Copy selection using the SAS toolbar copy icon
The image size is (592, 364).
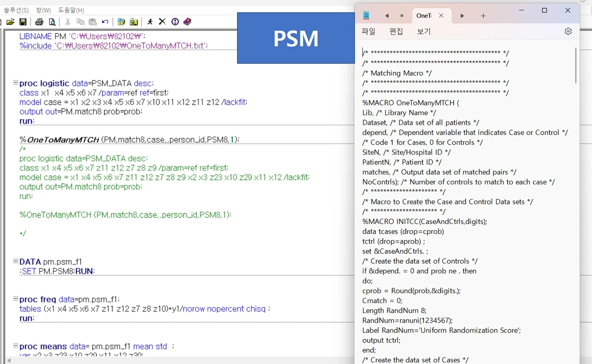80,22
